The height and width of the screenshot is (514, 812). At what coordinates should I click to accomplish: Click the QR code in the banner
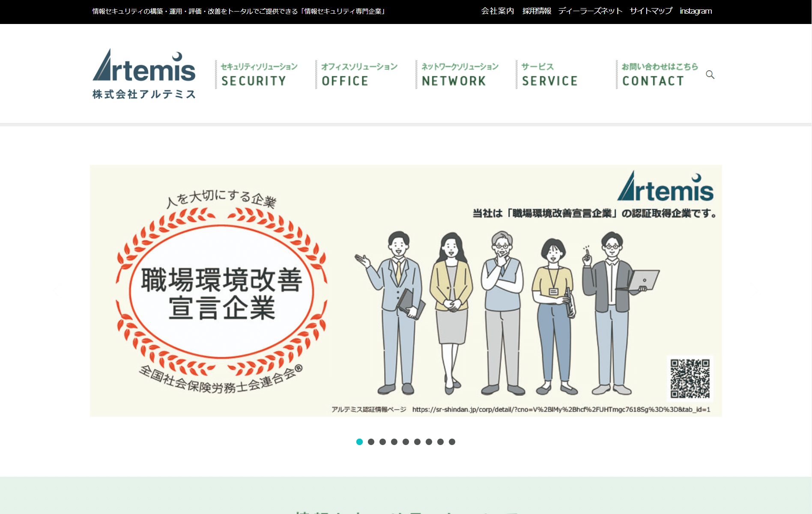690,379
